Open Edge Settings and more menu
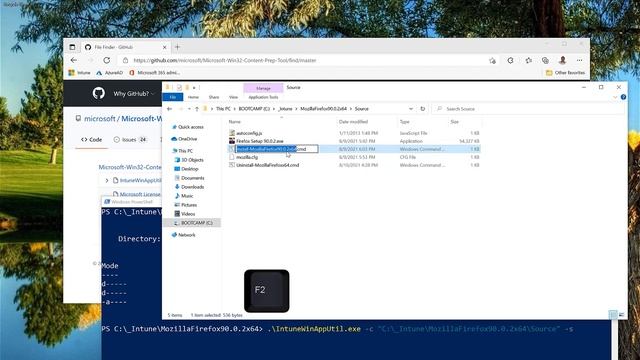This screenshot has height=360, width=640. point(580,60)
